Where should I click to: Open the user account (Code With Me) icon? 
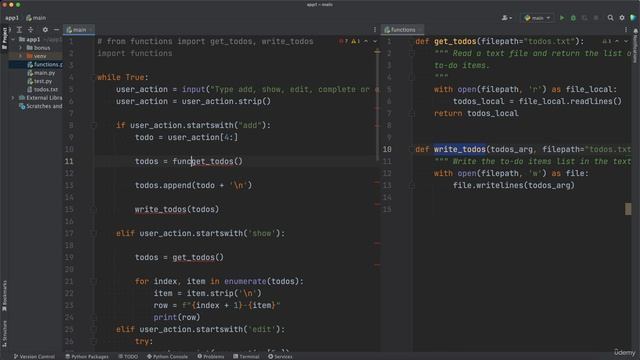[507, 18]
